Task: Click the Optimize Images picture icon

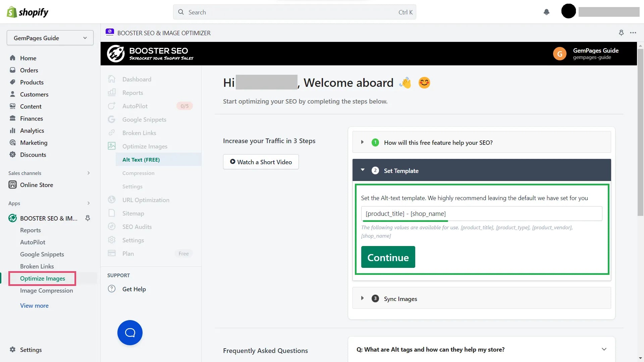Action: pyautogui.click(x=112, y=146)
